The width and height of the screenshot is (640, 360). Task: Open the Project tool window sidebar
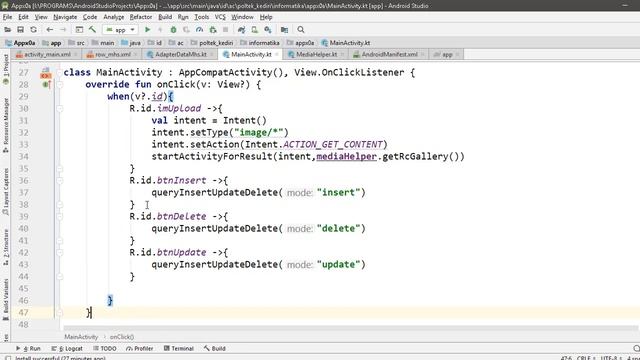[6, 69]
